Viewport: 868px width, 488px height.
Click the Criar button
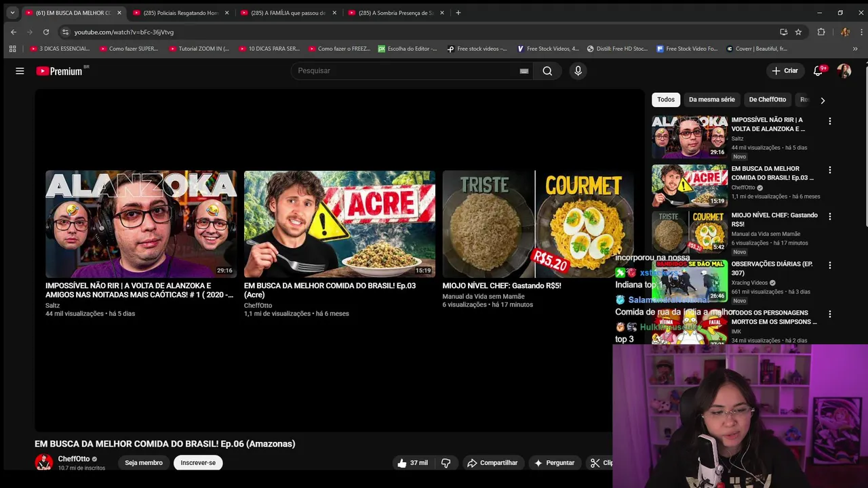(x=785, y=70)
